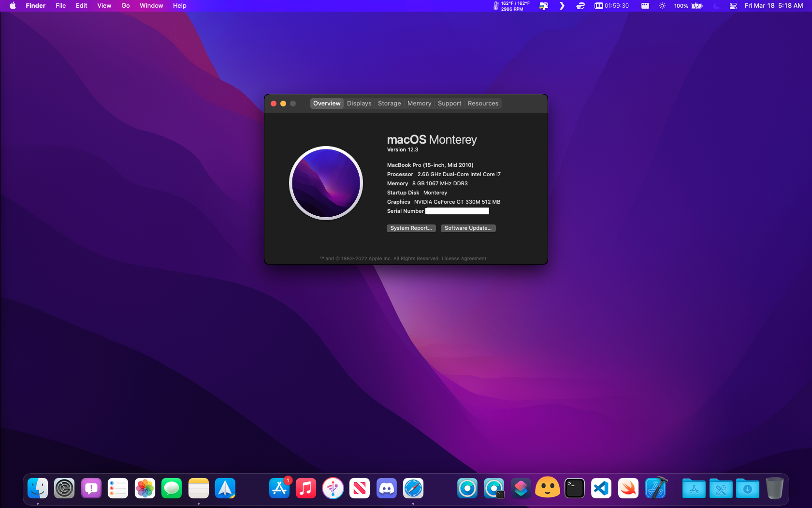
Task: Open the battery timer showing 01:59:30
Action: [612, 6]
